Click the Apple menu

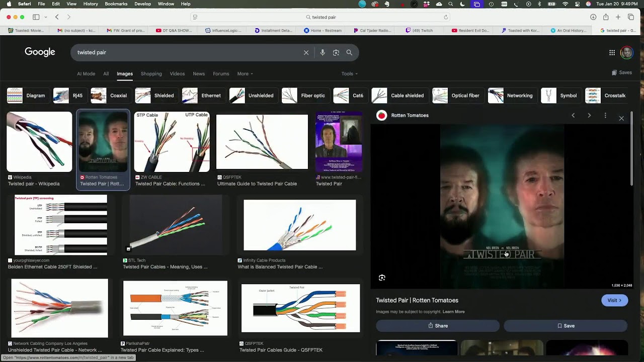[x=9, y=4]
